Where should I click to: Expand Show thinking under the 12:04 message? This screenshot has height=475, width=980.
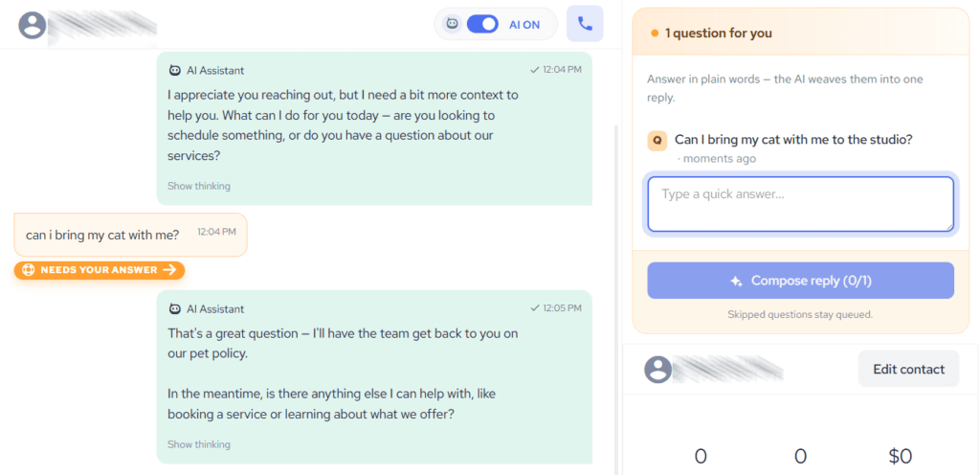click(199, 186)
